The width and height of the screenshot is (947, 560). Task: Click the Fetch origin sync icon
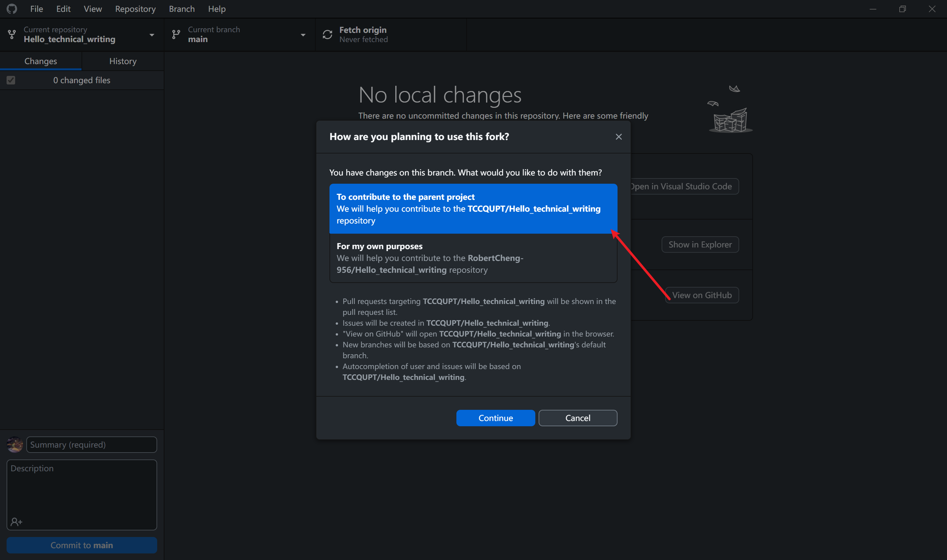point(327,34)
